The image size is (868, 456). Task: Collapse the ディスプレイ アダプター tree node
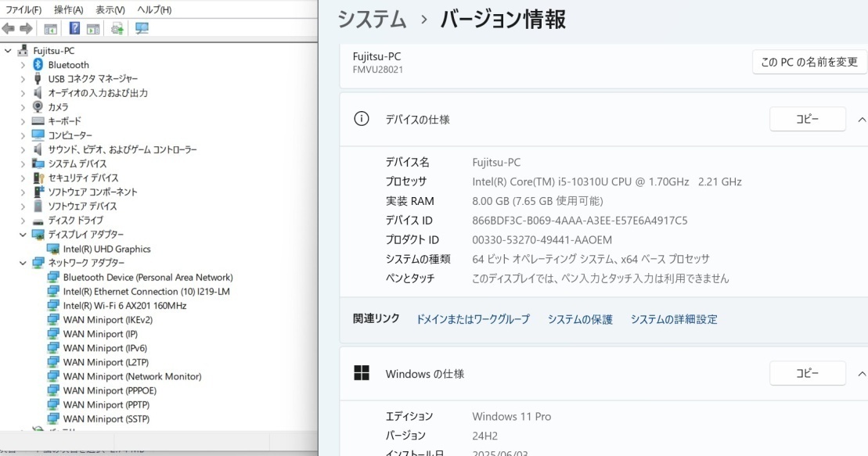pyautogui.click(x=23, y=235)
